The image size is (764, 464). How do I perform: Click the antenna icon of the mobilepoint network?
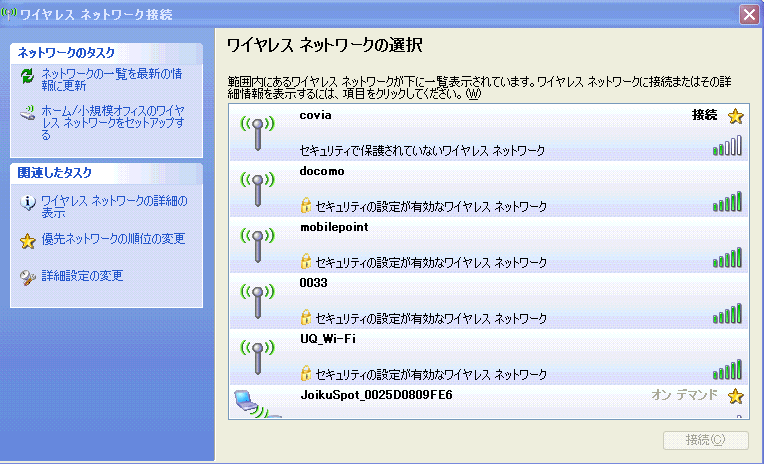tap(258, 245)
